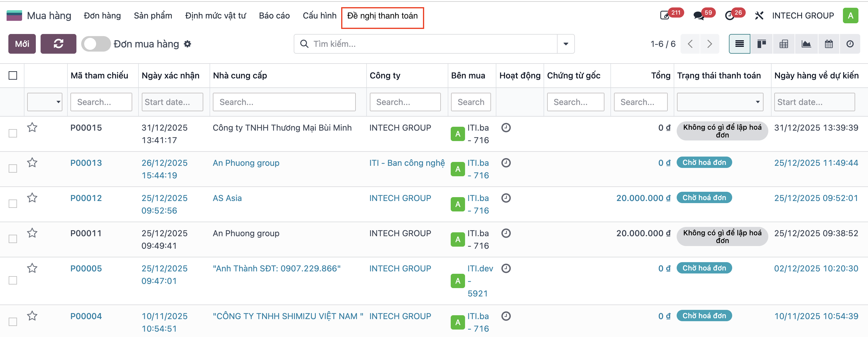868x337 pixels.
Task: Star the P00004 order as favorite
Action: point(32,316)
